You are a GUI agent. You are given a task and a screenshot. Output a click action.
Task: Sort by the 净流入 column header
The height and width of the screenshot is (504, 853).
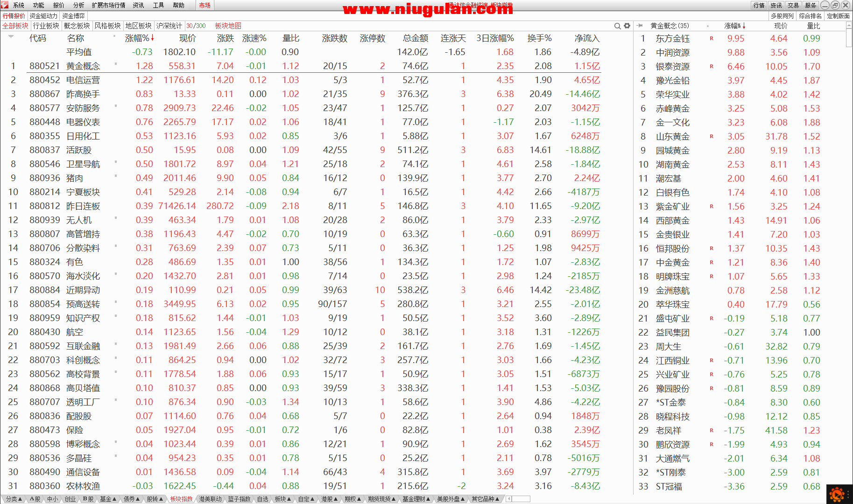(587, 38)
